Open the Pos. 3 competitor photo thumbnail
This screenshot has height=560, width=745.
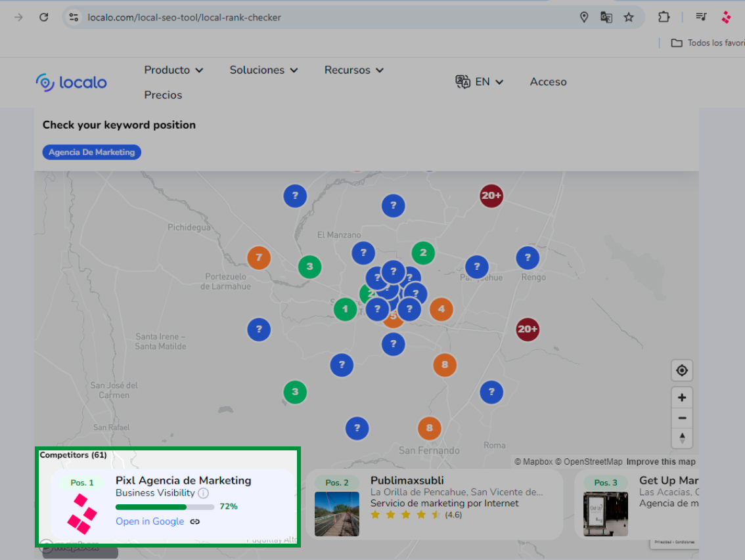(x=606, y=514)
